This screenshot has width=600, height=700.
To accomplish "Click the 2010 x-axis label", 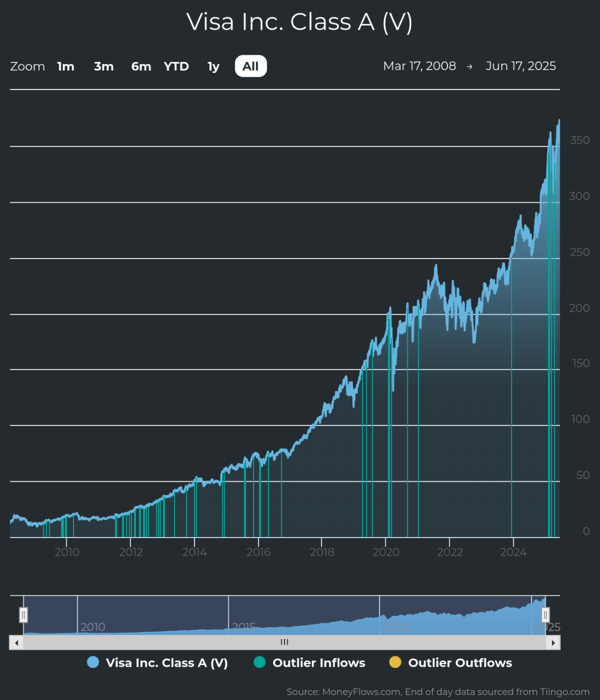I will [67, 552].
